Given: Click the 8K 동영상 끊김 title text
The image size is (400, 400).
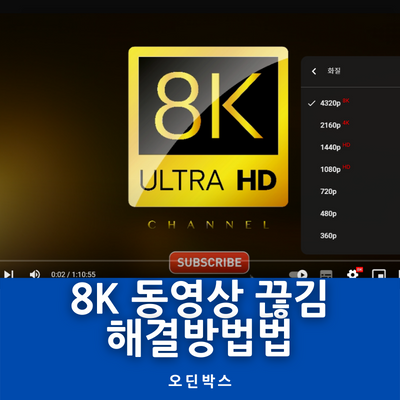Looking at the screenshot, I should [198, 299].
